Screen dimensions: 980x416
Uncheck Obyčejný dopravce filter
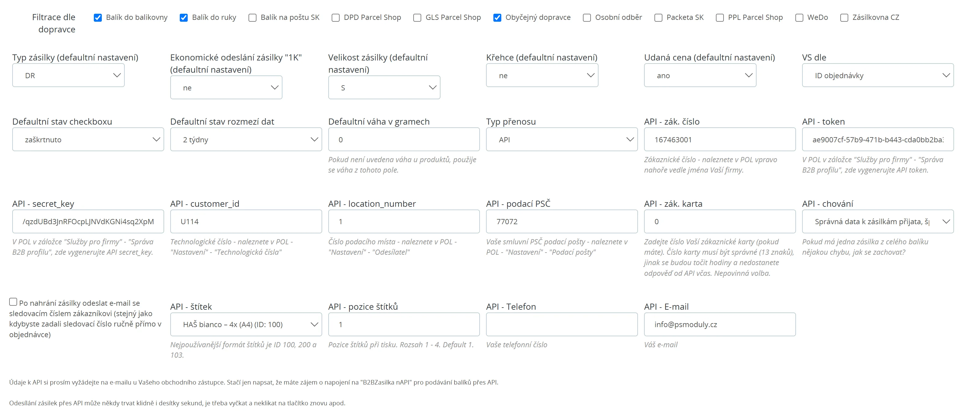[497, 17]
